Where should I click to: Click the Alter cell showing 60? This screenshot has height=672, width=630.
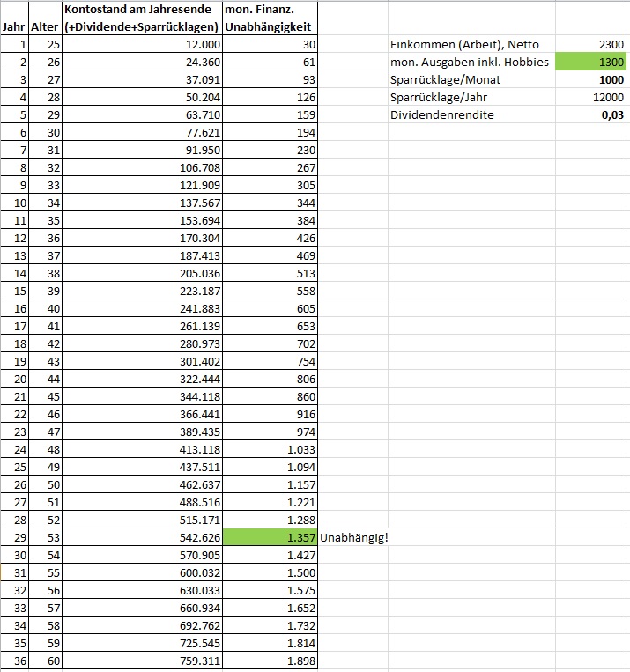tap(45, 660)
